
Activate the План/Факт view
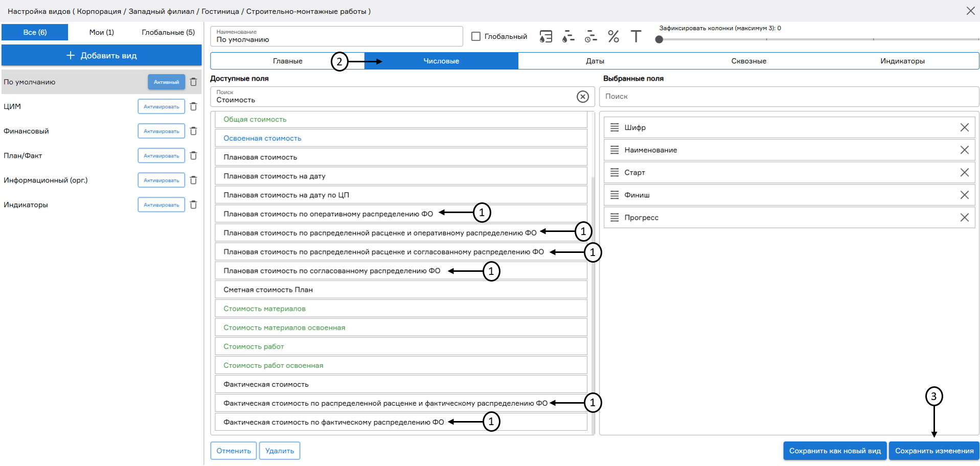(161, 156)
